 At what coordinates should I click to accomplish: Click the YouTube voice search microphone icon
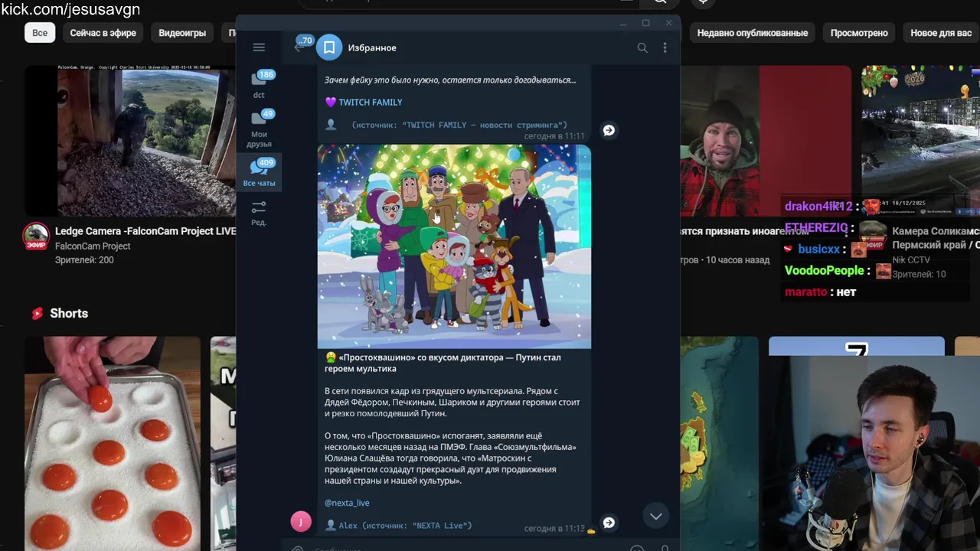pyautogui.click(x=703, y=2)
